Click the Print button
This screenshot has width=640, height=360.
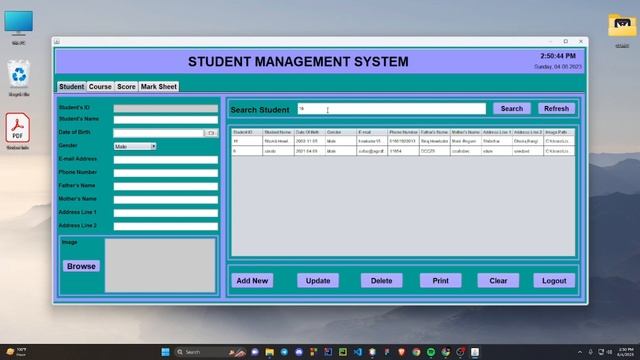tap(440, 281)
